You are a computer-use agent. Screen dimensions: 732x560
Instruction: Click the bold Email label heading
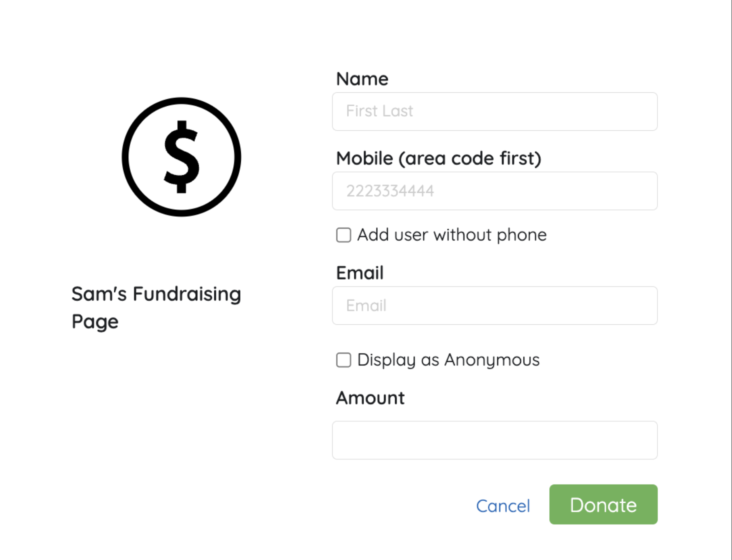click(360, 273)
